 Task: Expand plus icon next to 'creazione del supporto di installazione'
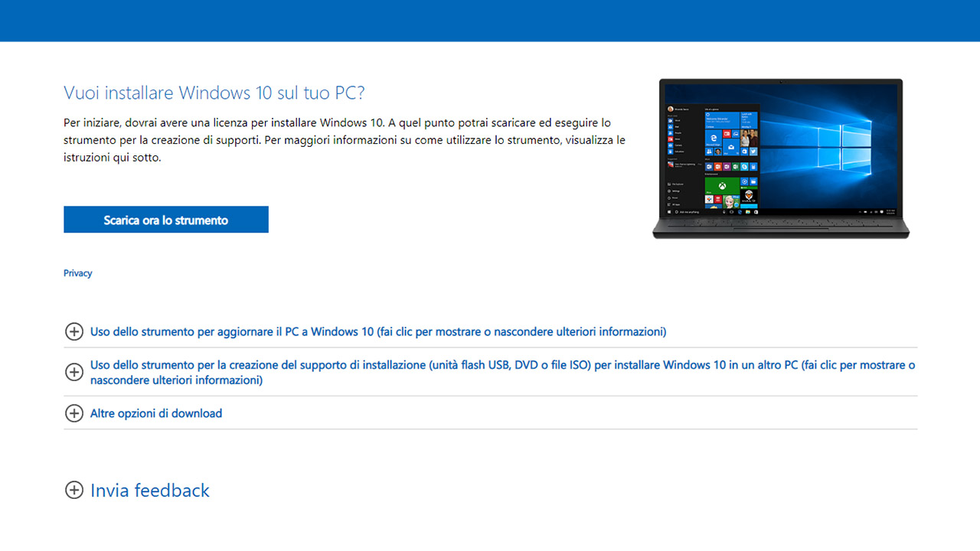click(x=73, y=372)
